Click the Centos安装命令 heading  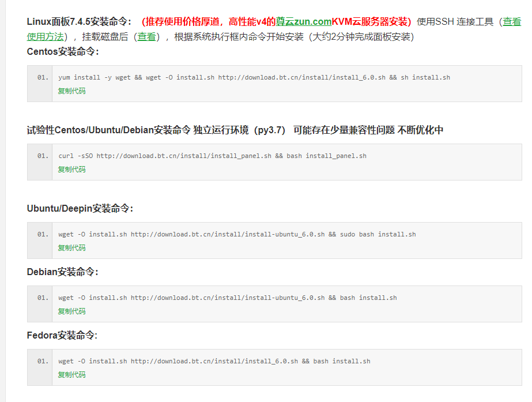[63, 51]
